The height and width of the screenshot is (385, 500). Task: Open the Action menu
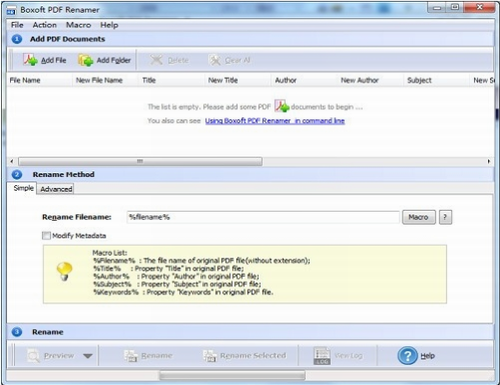[x=45, y=25]
